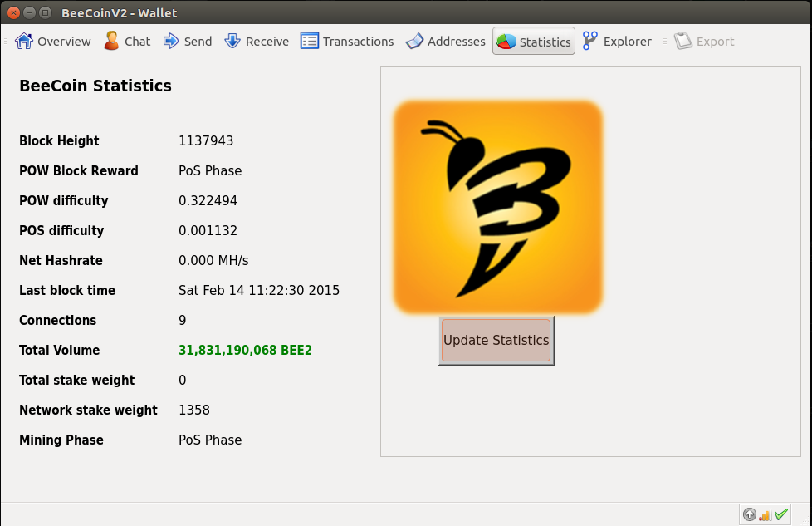Minimize the BeeCoinV2 wallet window

[x=30, y=12]
